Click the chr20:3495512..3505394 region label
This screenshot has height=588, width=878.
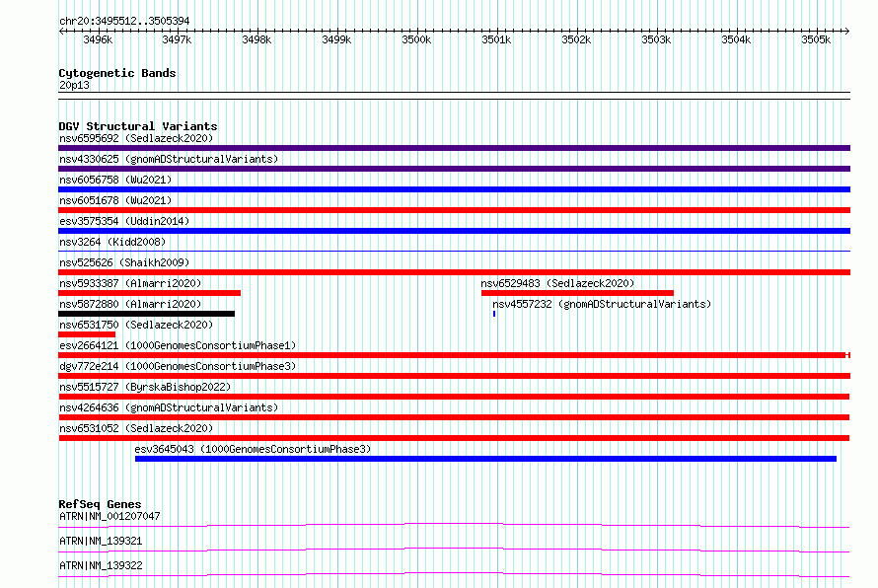(x=124, y=21)
